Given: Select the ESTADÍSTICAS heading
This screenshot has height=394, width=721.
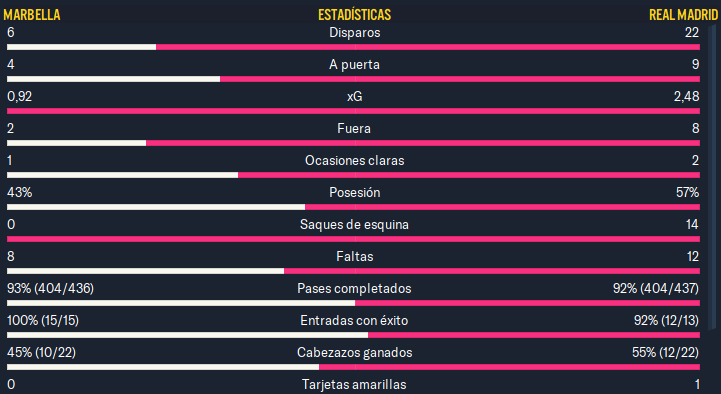Looking at the screenshot, I should tap(355, 15).
